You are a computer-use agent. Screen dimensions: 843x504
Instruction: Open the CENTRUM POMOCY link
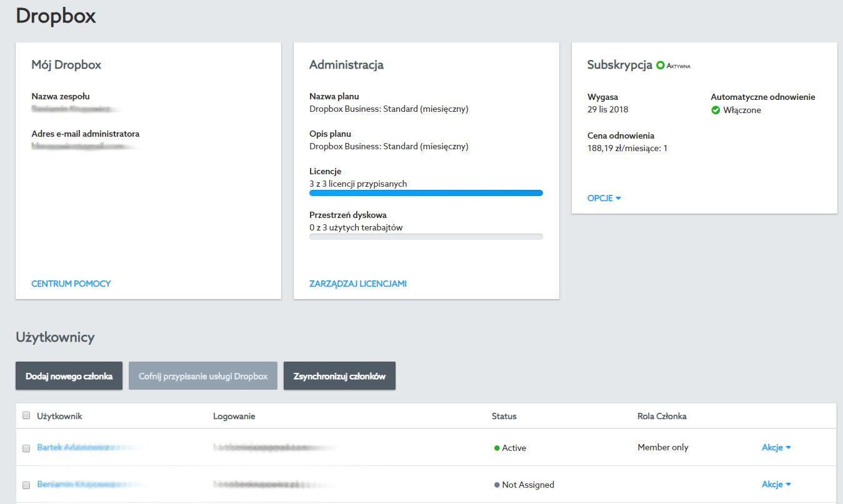click(71, 284)
